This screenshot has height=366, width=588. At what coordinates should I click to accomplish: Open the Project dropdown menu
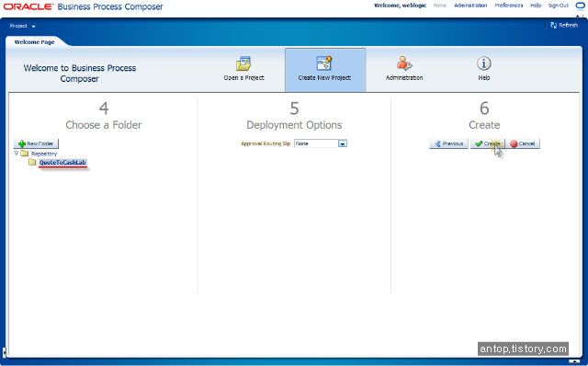click(22, 26)
